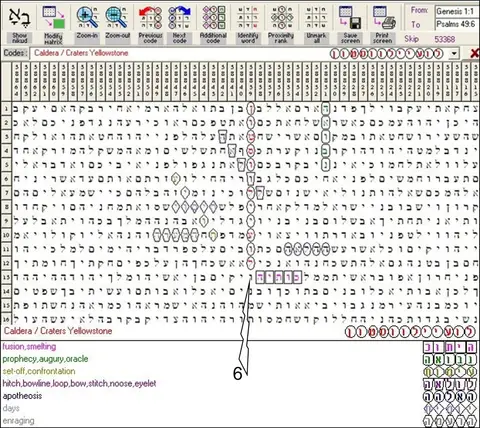Open the Modify matrix tool
Image resolution: width=480 pixels, height=428 pixels.
click(53, 17)
